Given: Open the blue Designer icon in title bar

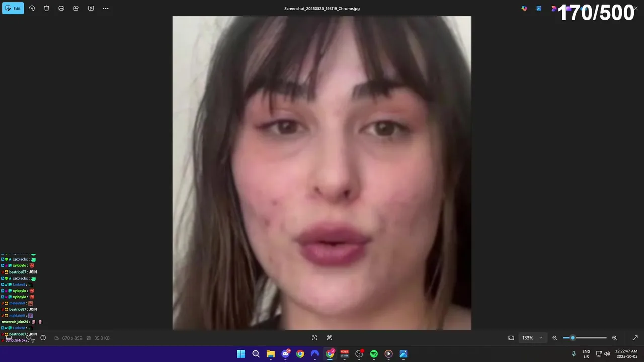Looking at the screenshot, I should 539,8.
